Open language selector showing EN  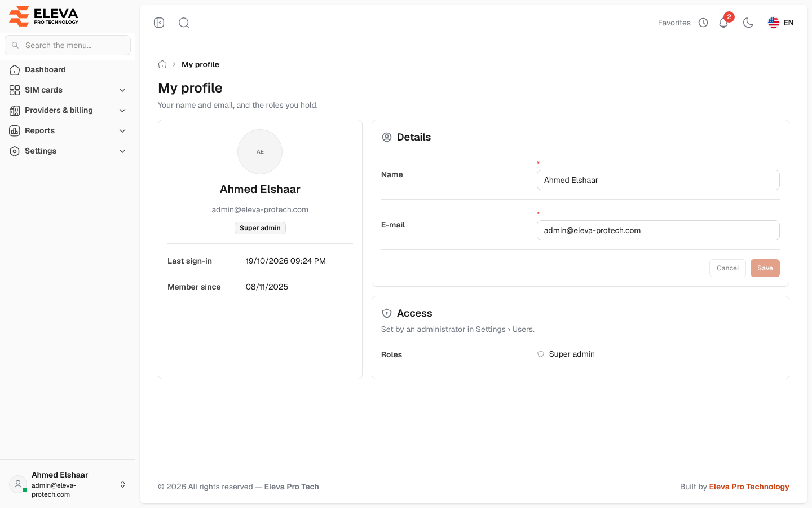[x=781, y=23]
